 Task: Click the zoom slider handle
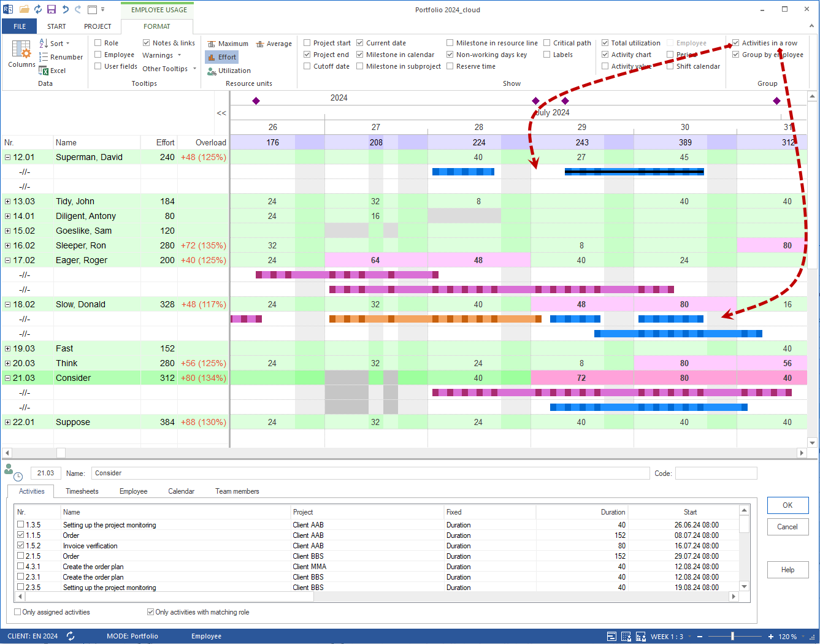pyautogui.click(x=732, y=637)
